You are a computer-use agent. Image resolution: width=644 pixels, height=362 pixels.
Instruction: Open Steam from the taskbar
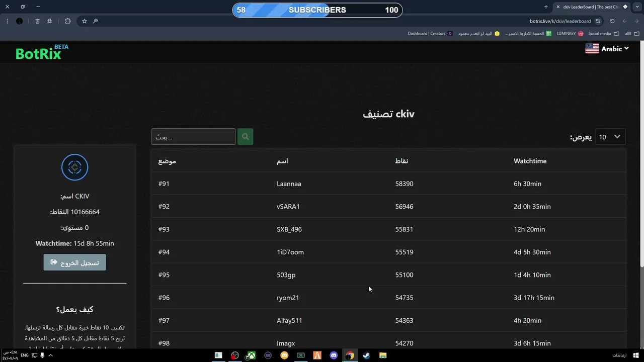click(x=366, y=355)
